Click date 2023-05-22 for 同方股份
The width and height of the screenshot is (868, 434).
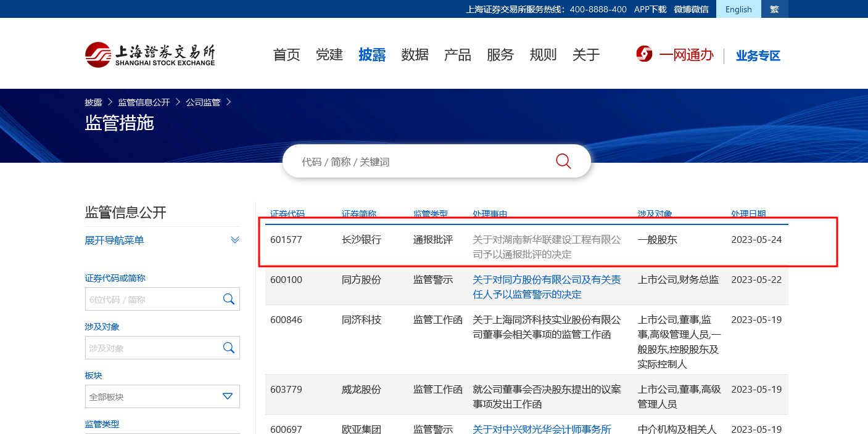(756, 280)
